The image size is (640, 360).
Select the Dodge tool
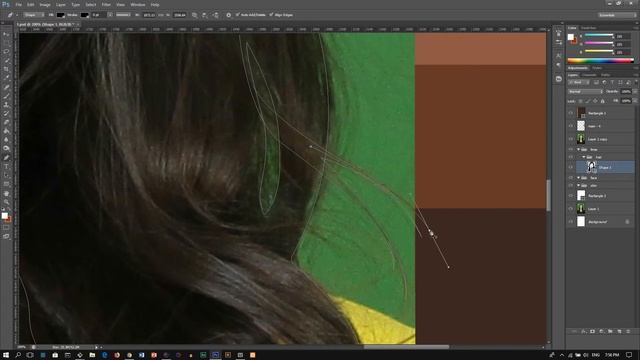click(x=6, y=148)
